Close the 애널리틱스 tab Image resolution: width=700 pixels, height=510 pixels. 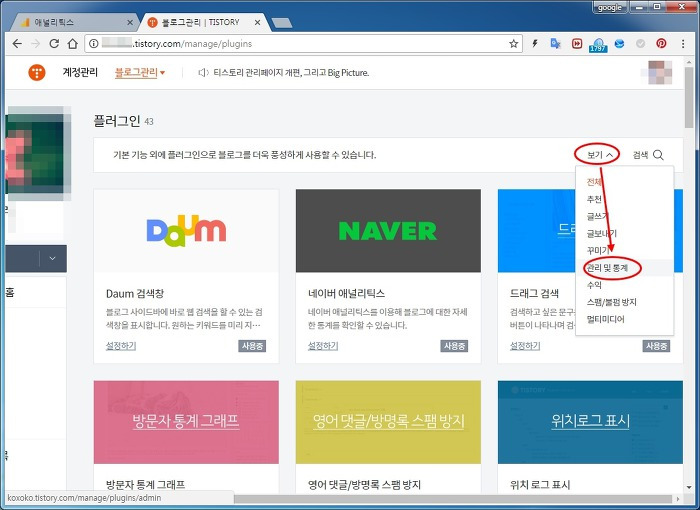(130, 22)
